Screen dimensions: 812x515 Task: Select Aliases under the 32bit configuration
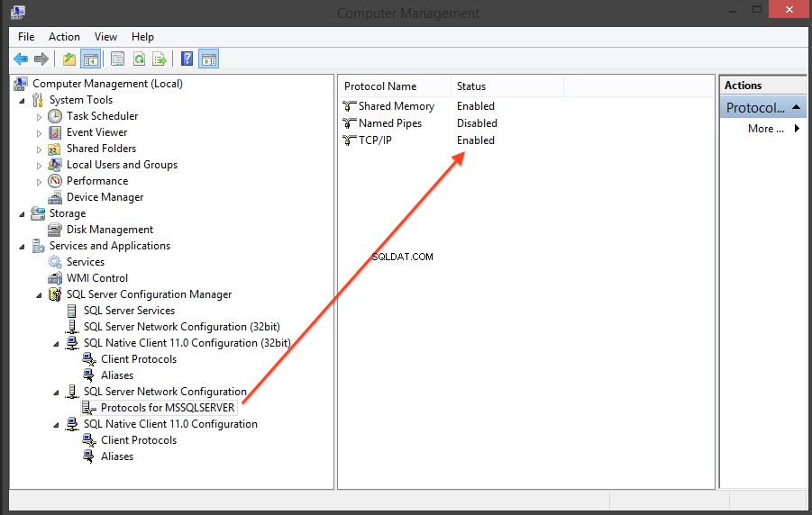click(117, 375)
